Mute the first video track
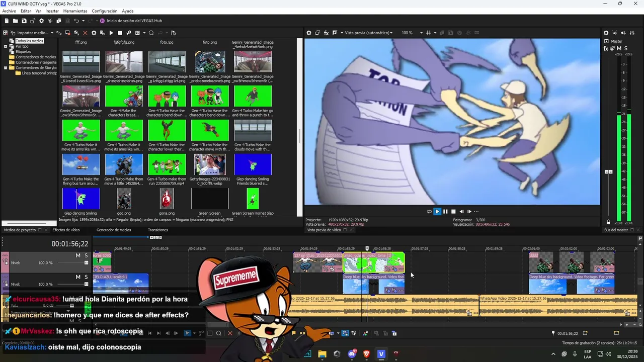This screenshot has height=362, width=644. [x=78, y=256]
